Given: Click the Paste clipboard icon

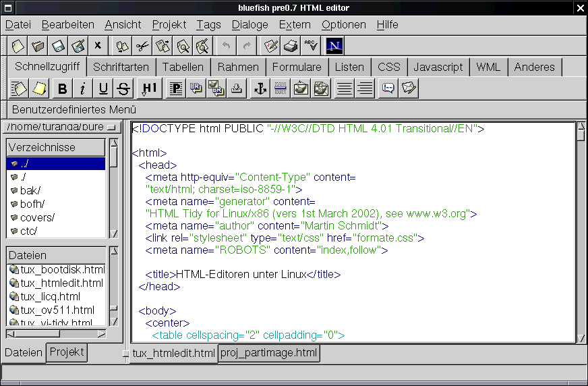Looking at the screenshot, I should 163,46.
